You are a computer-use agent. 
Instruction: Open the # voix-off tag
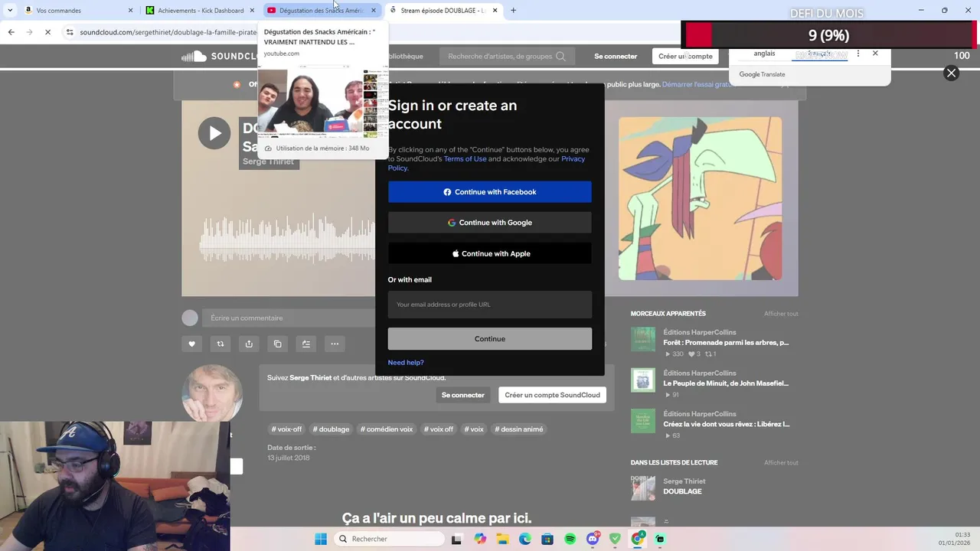pos(286,429)
